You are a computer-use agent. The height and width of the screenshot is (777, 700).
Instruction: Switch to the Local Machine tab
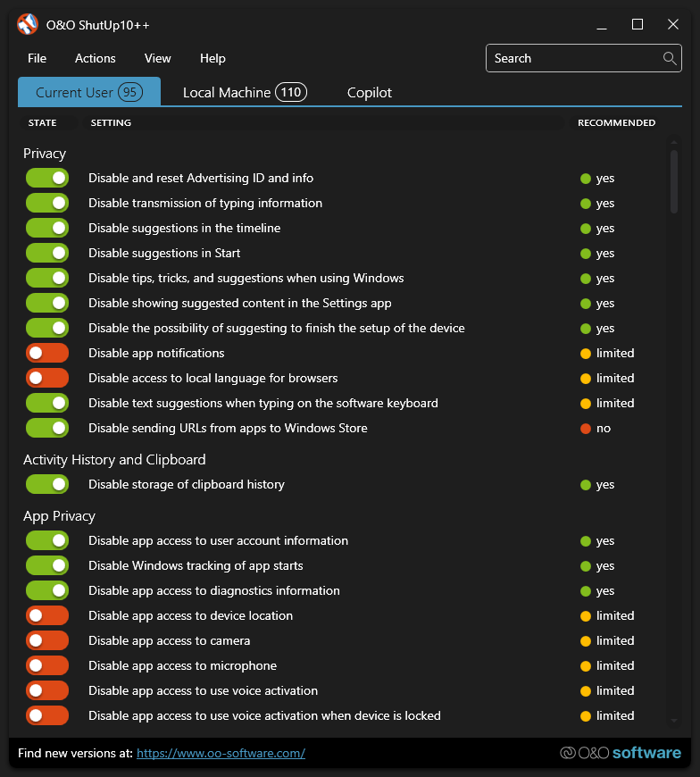click(x=243, y=93)
